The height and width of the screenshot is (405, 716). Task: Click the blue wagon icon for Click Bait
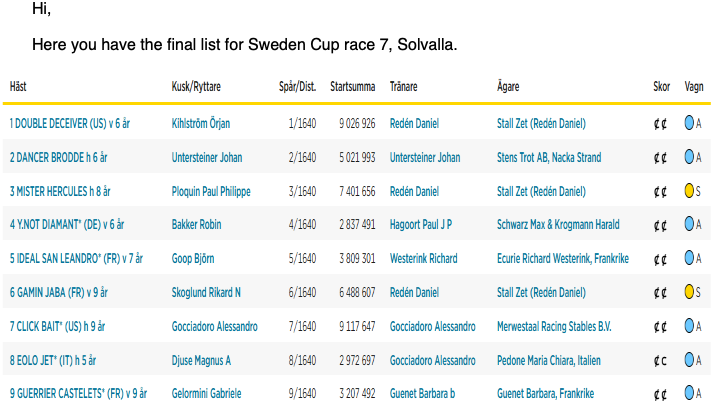pos(689,326)
